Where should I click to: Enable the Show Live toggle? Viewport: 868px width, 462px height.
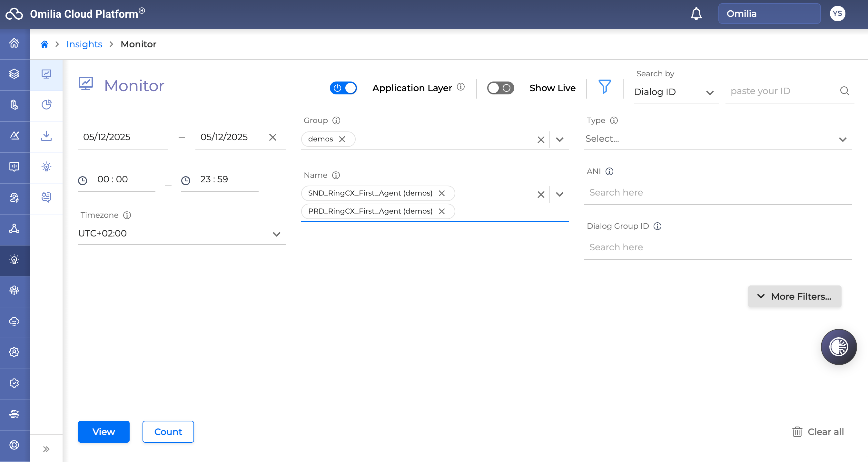(x=500, y=88)
